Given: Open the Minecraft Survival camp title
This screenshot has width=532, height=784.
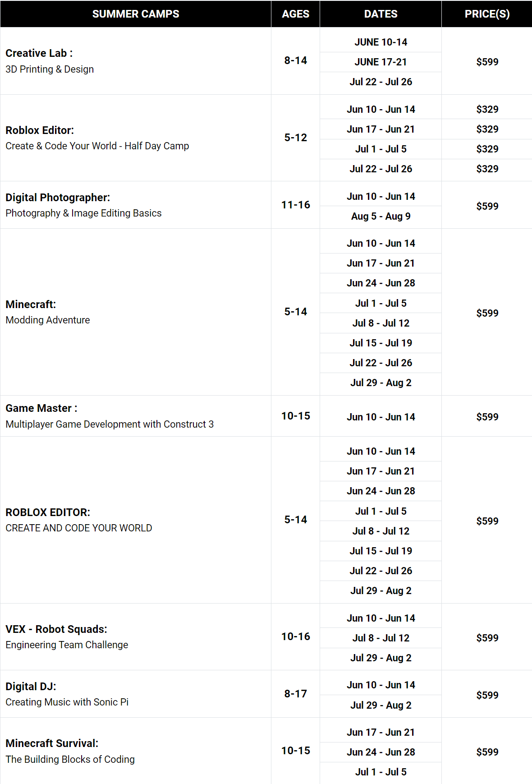Looking at the screenshot, I should click(52, 743).
